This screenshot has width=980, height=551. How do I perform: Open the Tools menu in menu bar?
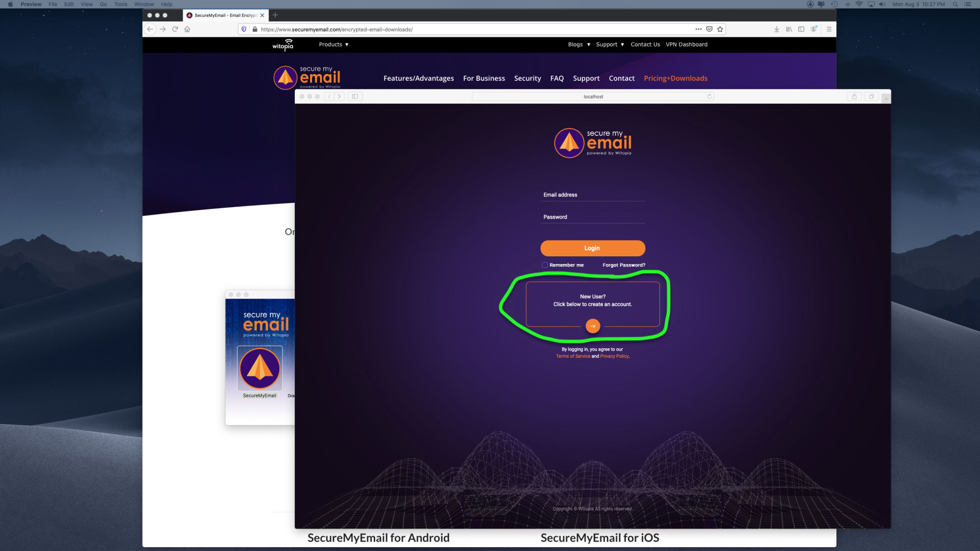[121, 4]
